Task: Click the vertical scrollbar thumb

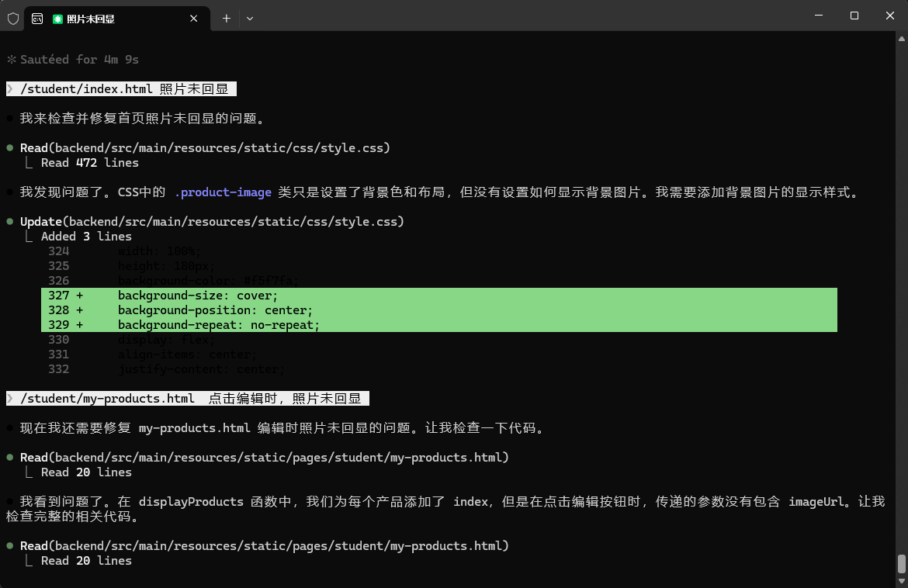Action: (902, 564)
